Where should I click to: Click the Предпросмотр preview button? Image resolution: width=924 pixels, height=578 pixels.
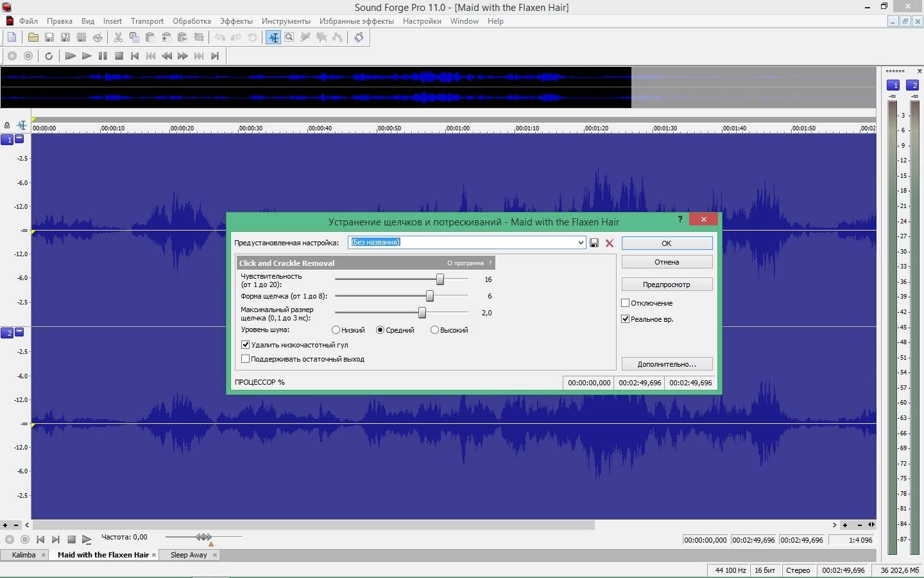667,284
